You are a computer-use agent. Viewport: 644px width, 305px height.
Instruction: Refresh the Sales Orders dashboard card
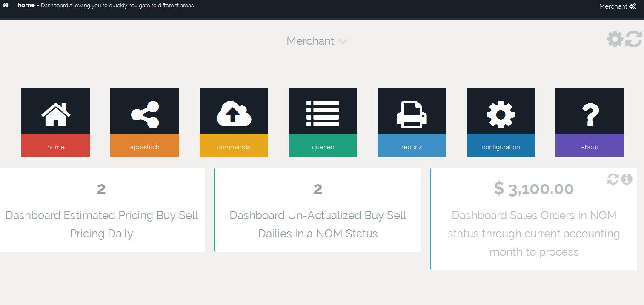pyautogui.click(x=613, y=180)
